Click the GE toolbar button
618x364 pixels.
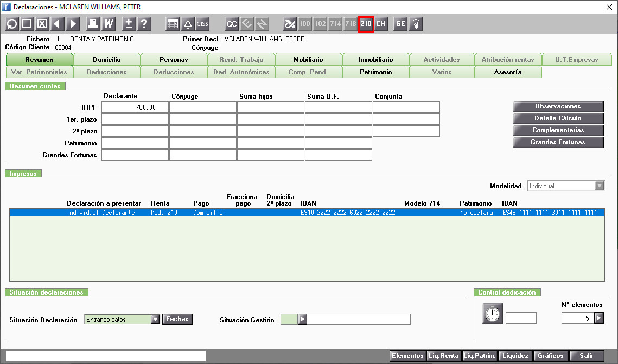point(400,24)
